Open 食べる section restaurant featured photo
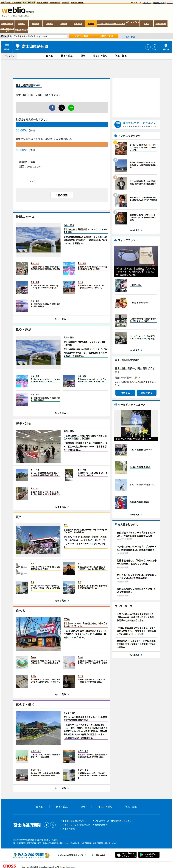Viewport: 173px width, 868px height. pyautogui.click(x=38, y=634)
